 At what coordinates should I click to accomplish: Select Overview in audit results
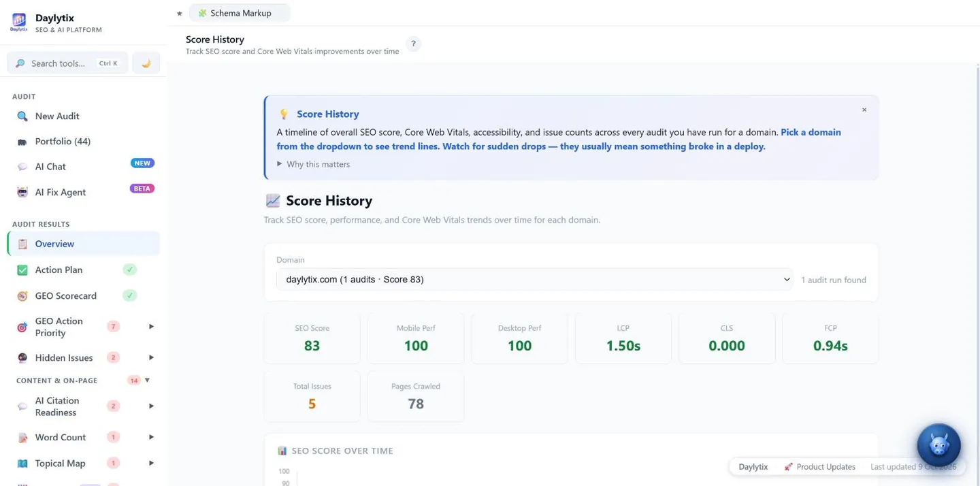tap(83, 244)
